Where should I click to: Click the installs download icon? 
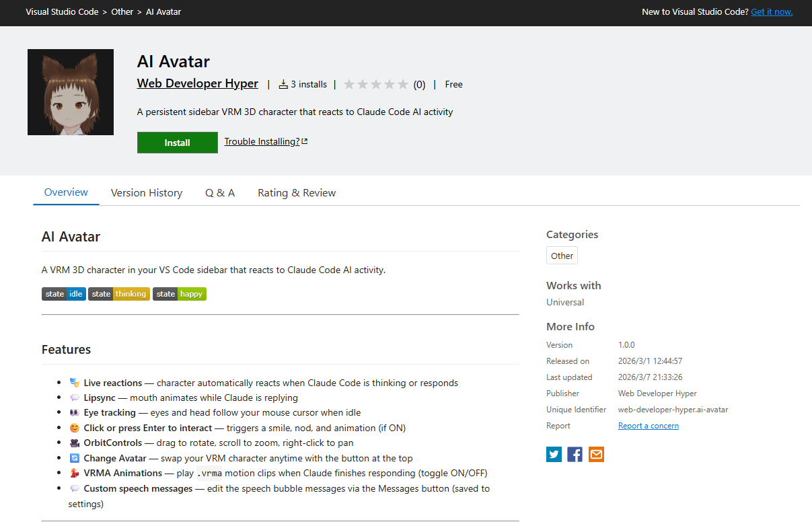(x=283, y=84)
